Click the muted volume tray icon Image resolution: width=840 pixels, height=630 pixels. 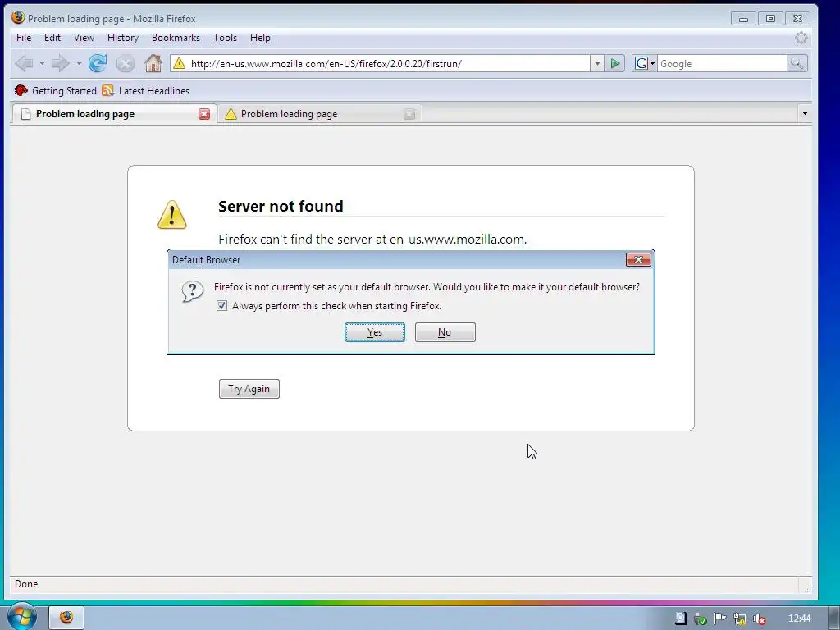point(759,619)
